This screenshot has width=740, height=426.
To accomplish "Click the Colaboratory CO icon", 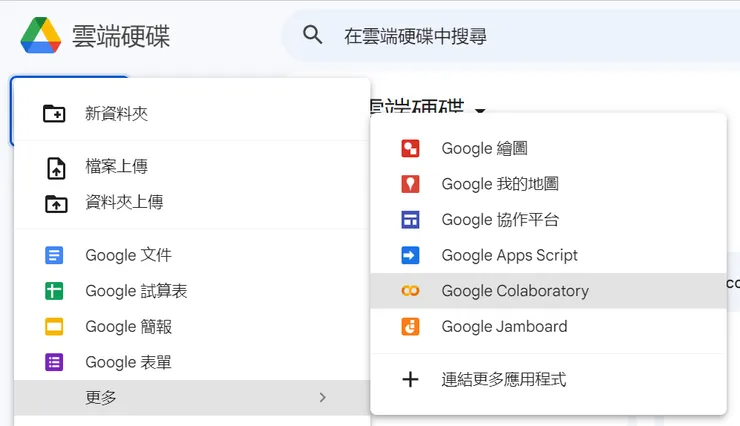I will 410,291.
